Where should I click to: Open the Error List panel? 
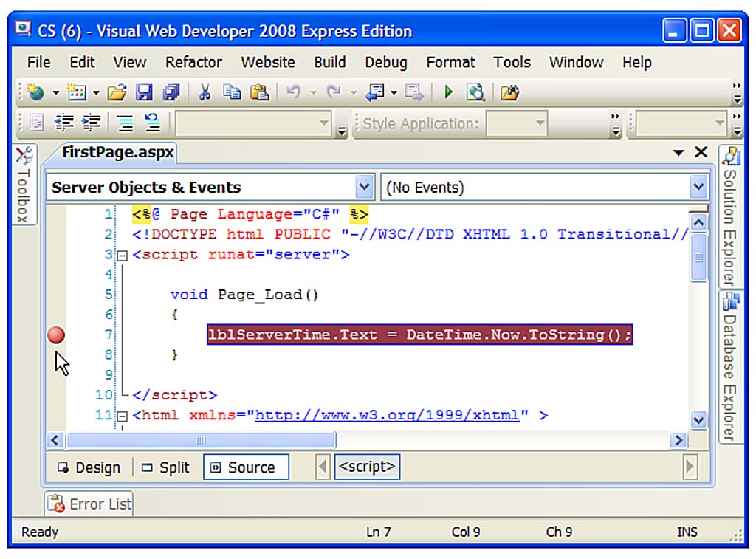pos(89,504)
